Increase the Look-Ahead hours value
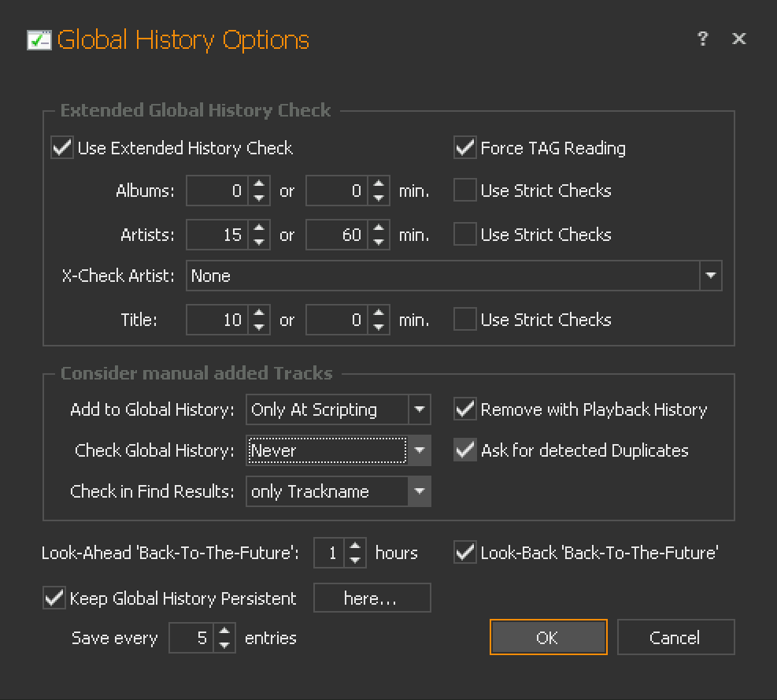Image resolution: width=777 pixels, height=700 pixels. [355, 546]
